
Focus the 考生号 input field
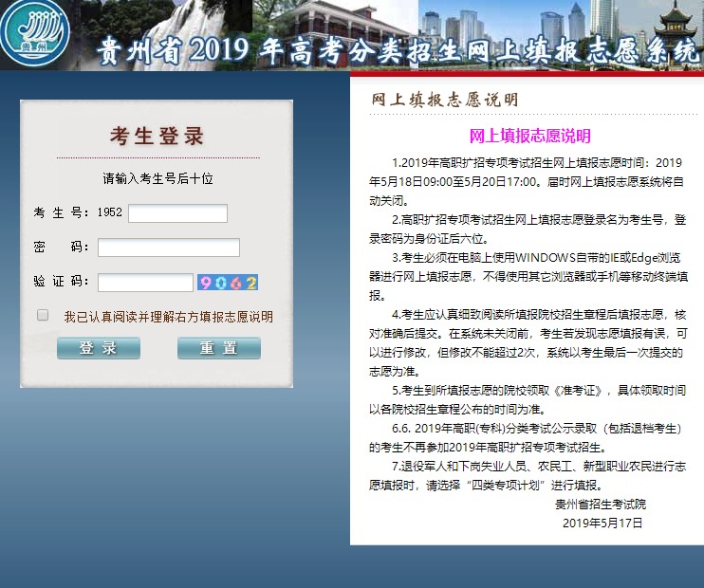[x=177, y=213]
